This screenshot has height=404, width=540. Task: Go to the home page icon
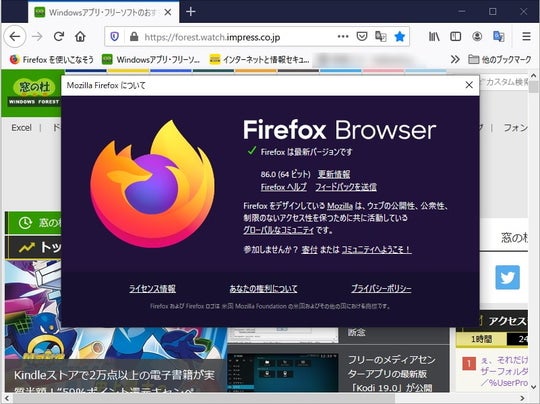click(x=80, y=37)
